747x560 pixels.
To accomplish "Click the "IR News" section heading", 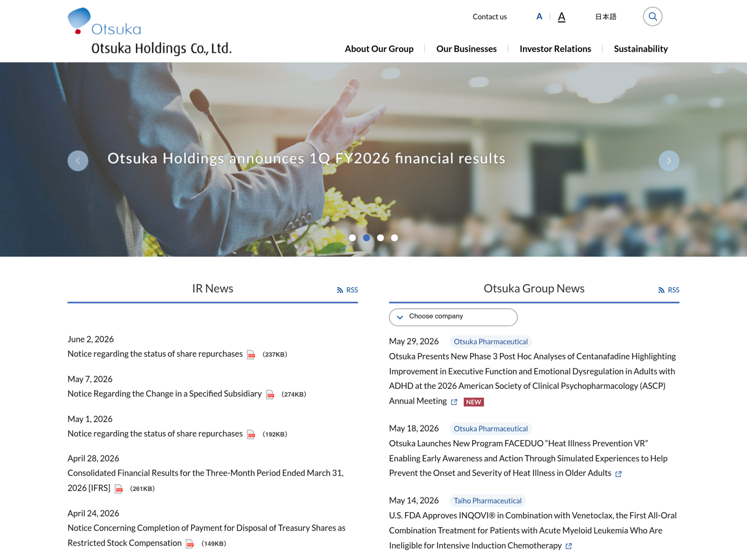I will (x=212, y=289).
